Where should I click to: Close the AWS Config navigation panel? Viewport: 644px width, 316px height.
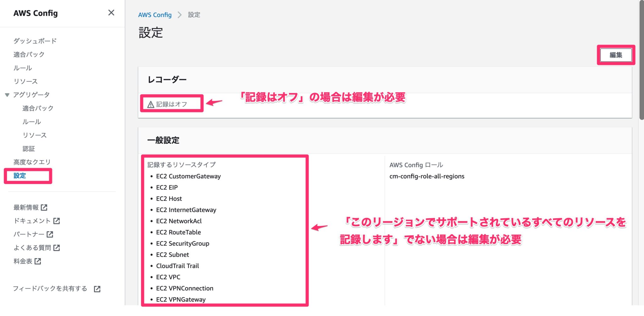[111, 13]
